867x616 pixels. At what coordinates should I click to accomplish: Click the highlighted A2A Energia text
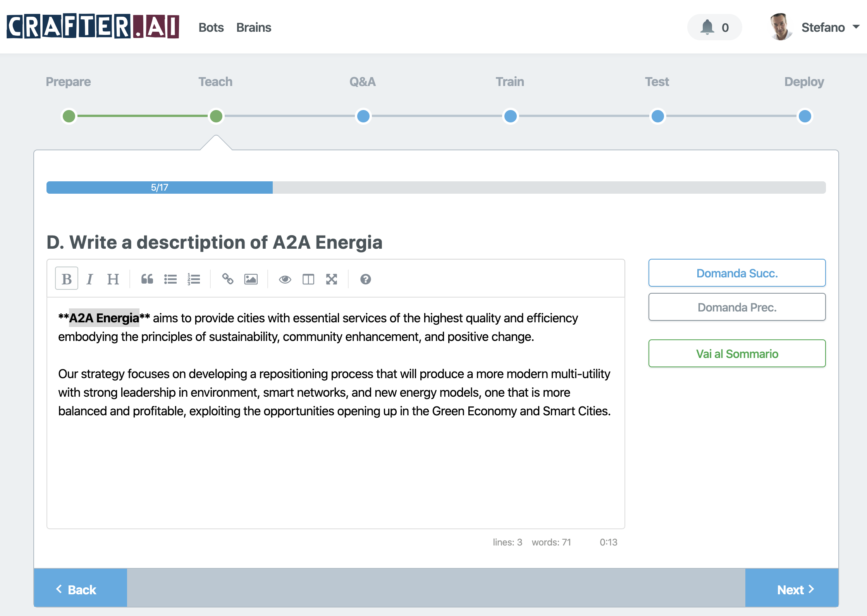tap(104, 318)
